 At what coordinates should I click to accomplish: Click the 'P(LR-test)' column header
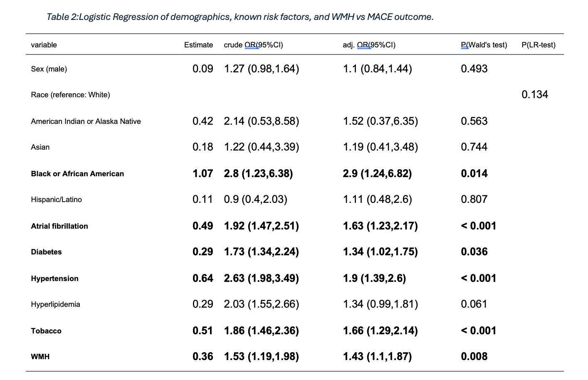coord(538,45)
